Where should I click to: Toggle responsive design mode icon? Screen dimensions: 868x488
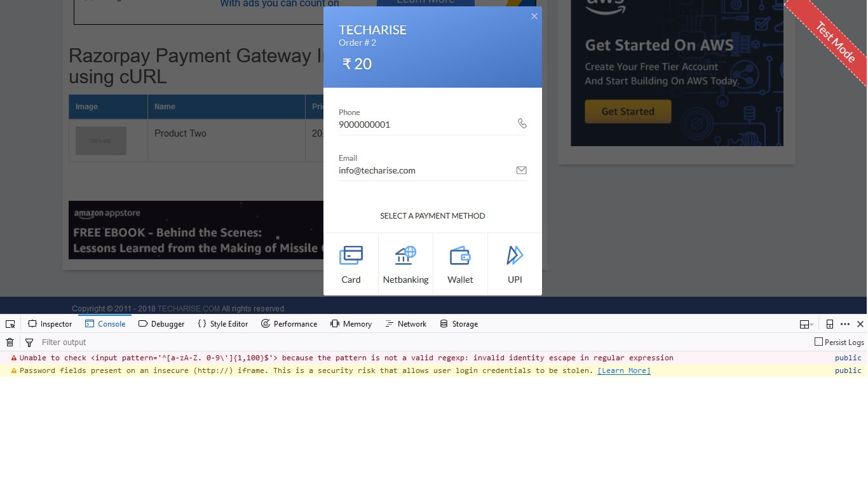click(829, 324)
